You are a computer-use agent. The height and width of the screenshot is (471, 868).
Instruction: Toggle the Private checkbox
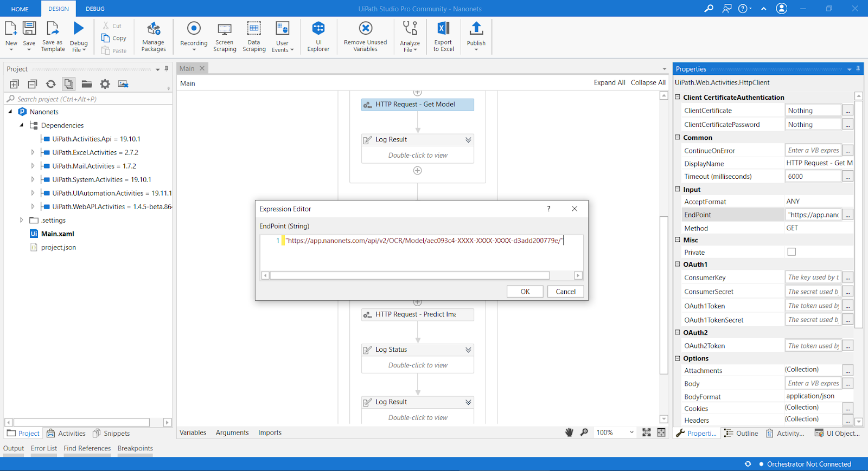(x=792, y=252)
